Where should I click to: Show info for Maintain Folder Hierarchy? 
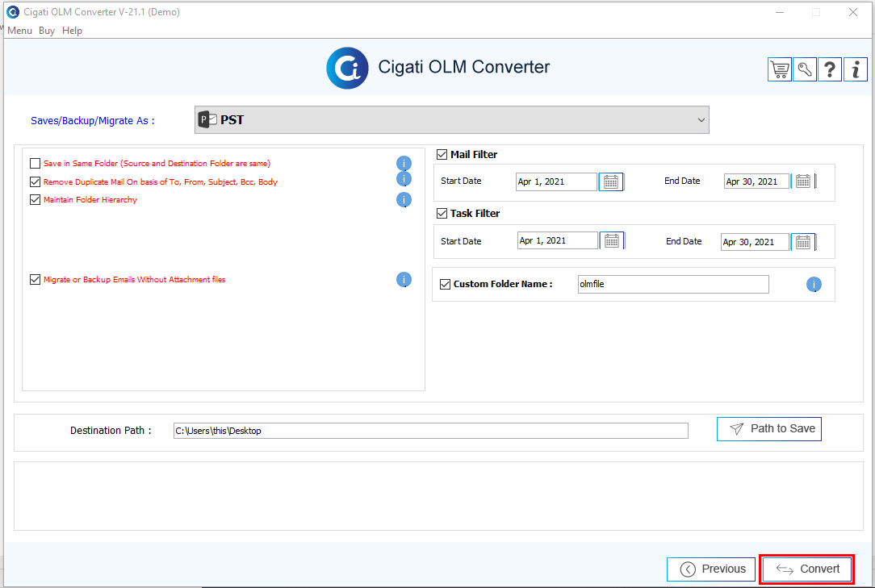(404, 200)
